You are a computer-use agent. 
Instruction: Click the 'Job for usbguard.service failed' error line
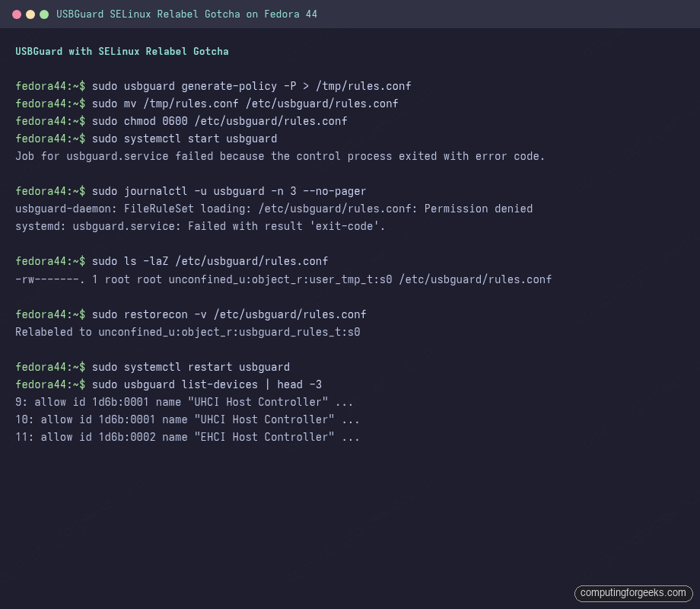[280, 156]
